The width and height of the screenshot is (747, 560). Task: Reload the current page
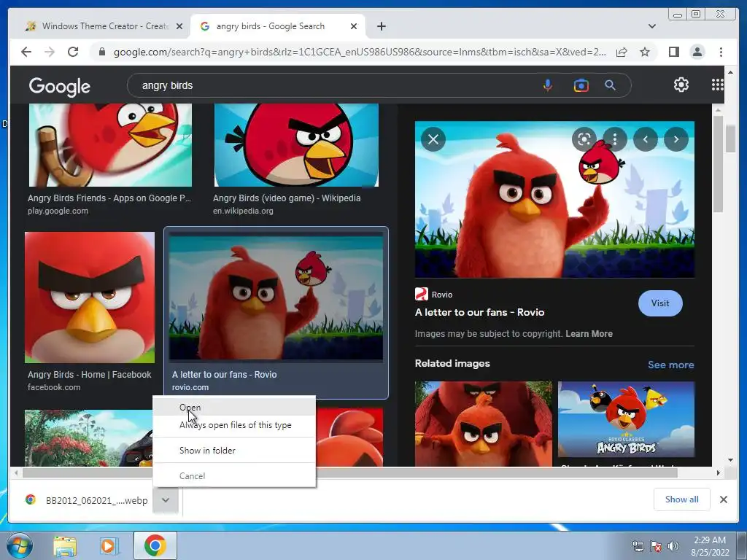coord(73,52)
